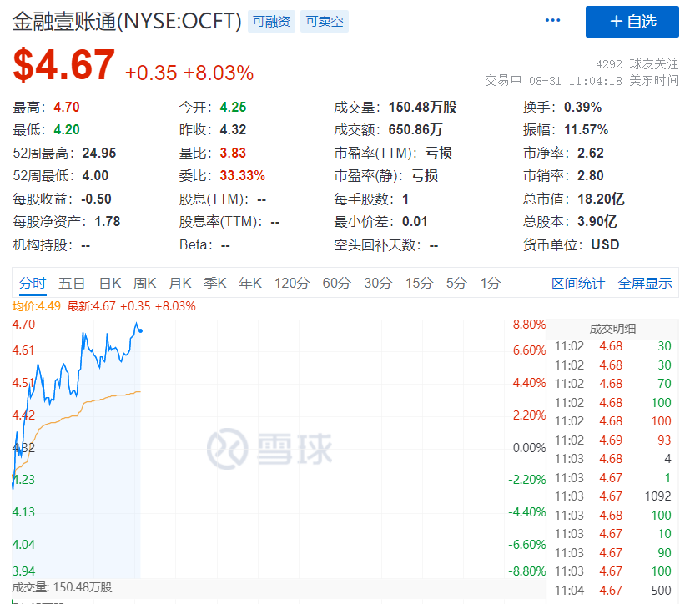Open 区间统计 range statistics

(x=578, y=284)
